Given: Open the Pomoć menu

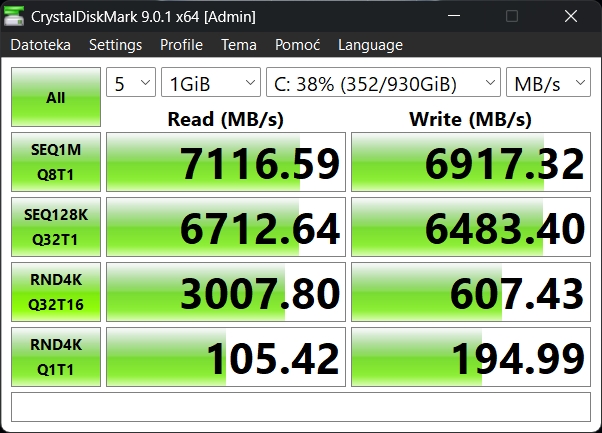Looking at the screenshot, I should tap(298, 45).
